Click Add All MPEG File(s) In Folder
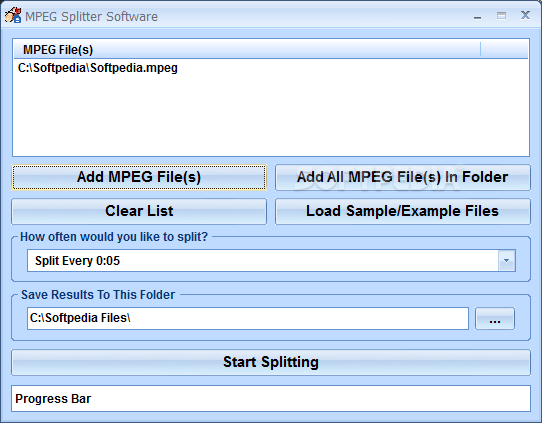Viewport: 542px width, 423px height. click(x=403, y=177)
